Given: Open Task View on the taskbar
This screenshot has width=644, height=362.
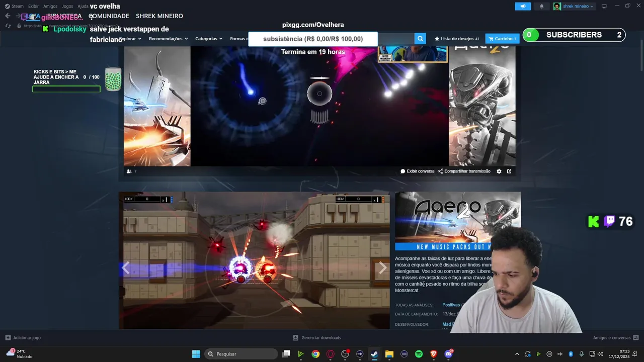Looking at the screenshot, I should pos(286,354).
